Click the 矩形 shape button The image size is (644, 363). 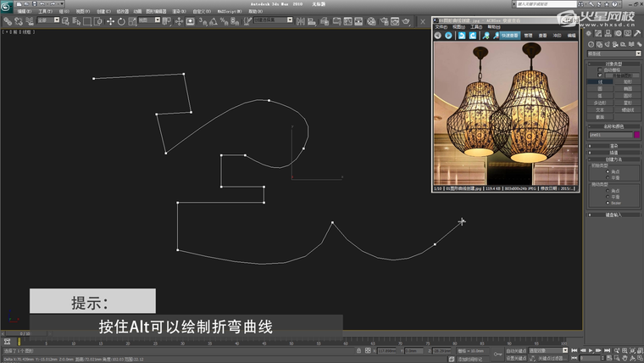pyautogui.click(x=628, y=81)
